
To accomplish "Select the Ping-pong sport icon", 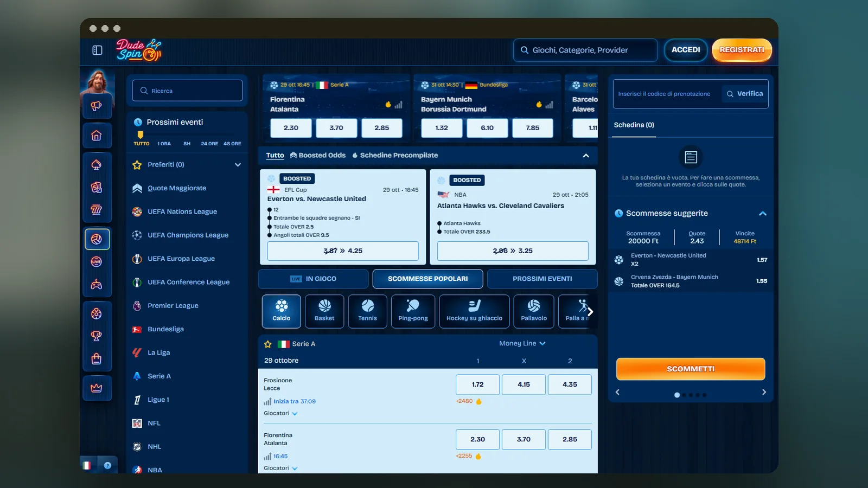I will point(413,311).
